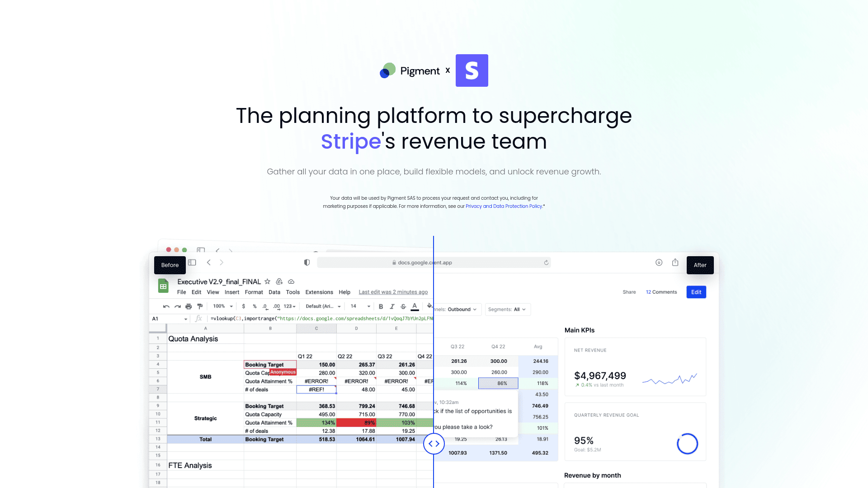Click the quarterly revenue goal progress ring
868x488 pixels.
pyautogui.click(x=687, y=444)
